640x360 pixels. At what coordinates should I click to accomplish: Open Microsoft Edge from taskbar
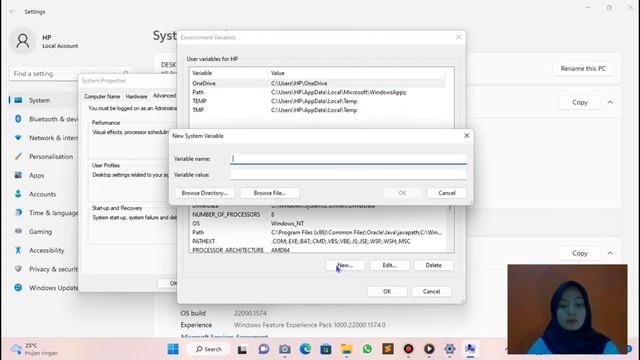click(305, 349)
